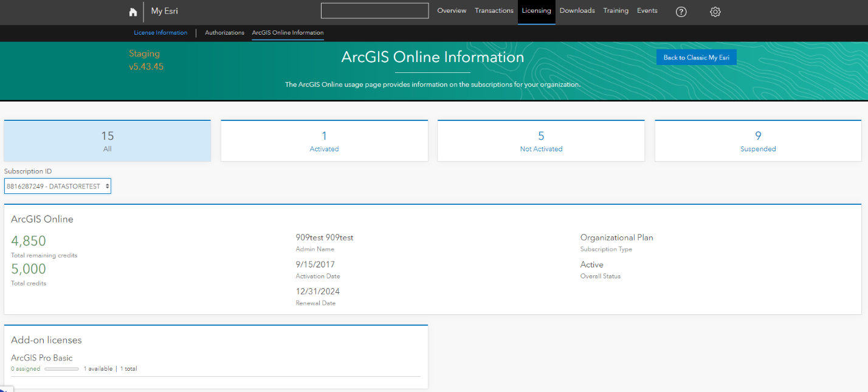Click the Back to Classic My Esri button

[696, 57]
